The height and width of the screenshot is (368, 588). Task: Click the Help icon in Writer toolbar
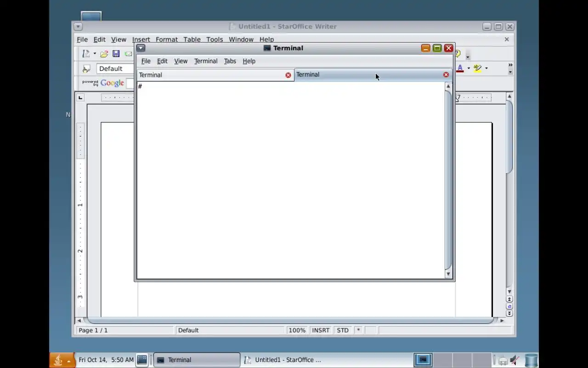coord(458,54)
